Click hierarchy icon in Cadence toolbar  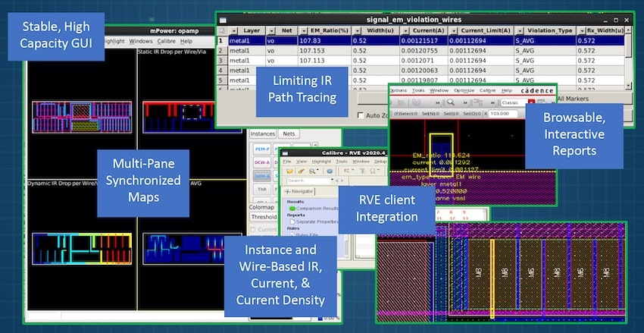477,102
